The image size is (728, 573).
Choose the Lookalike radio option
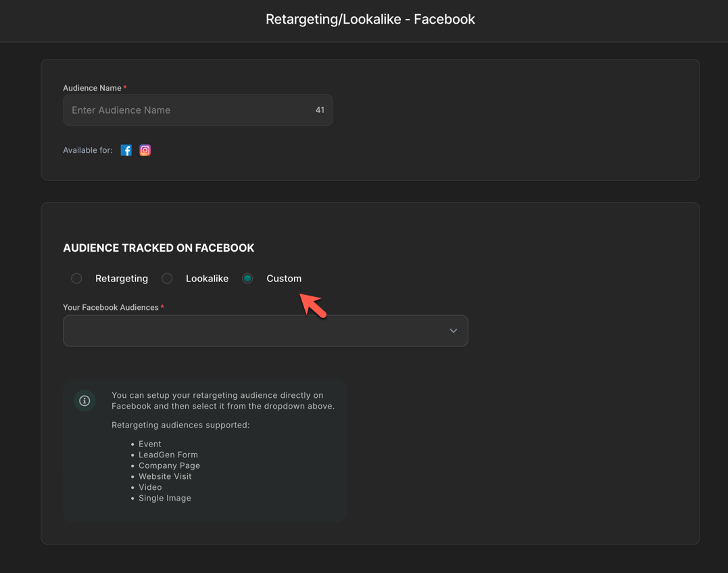pyautogui.click(x=167, y=279)
